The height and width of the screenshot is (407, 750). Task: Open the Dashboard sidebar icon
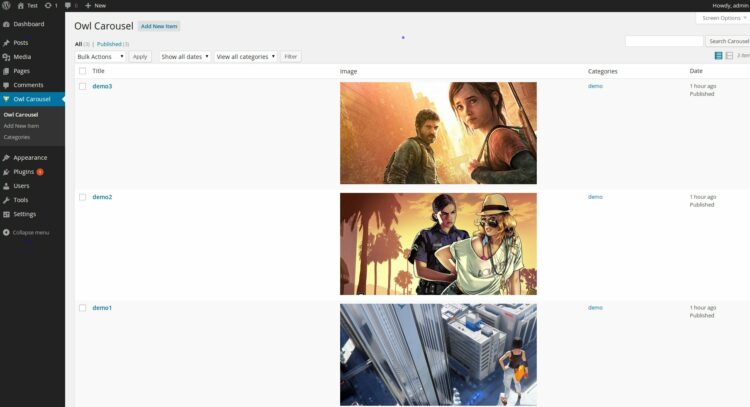click(x=6, y=24)
